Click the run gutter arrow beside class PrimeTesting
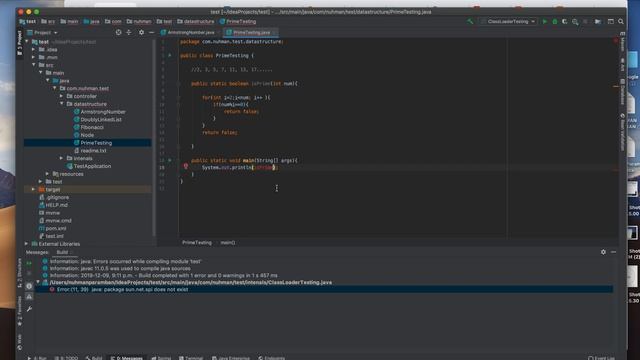This screenshot has height=360, width=640. click(x=170, y=55)
